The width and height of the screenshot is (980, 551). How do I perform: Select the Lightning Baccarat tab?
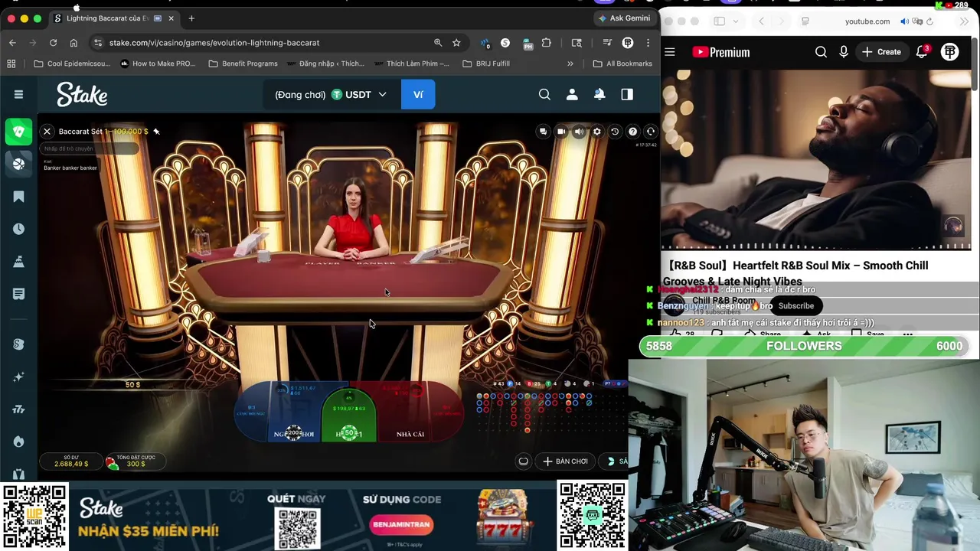[x=115, y=18]
